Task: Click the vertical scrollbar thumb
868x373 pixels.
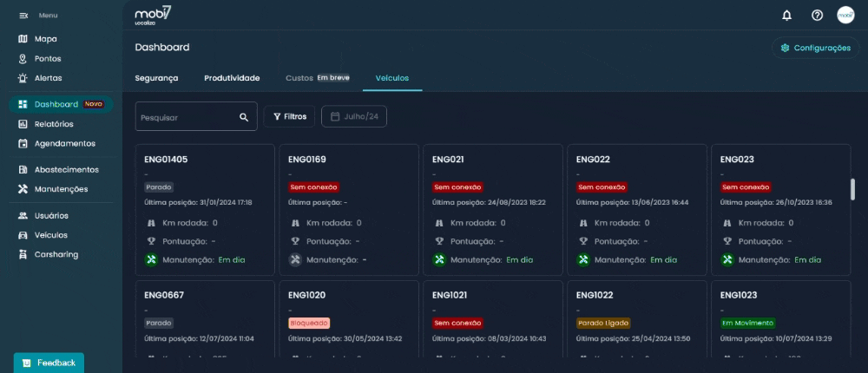Action: coord(852,188)
